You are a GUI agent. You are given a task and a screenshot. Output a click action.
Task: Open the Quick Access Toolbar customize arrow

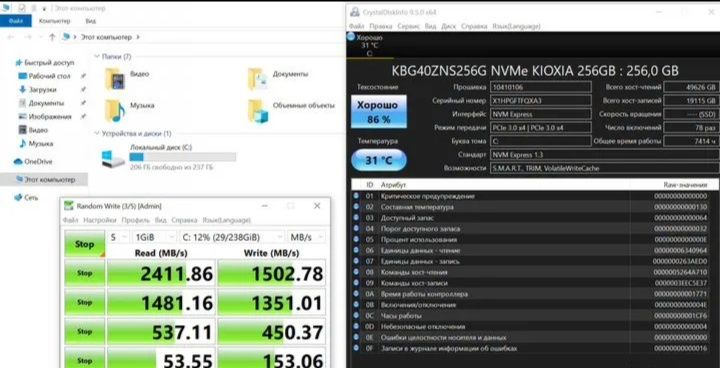(44, 9)
